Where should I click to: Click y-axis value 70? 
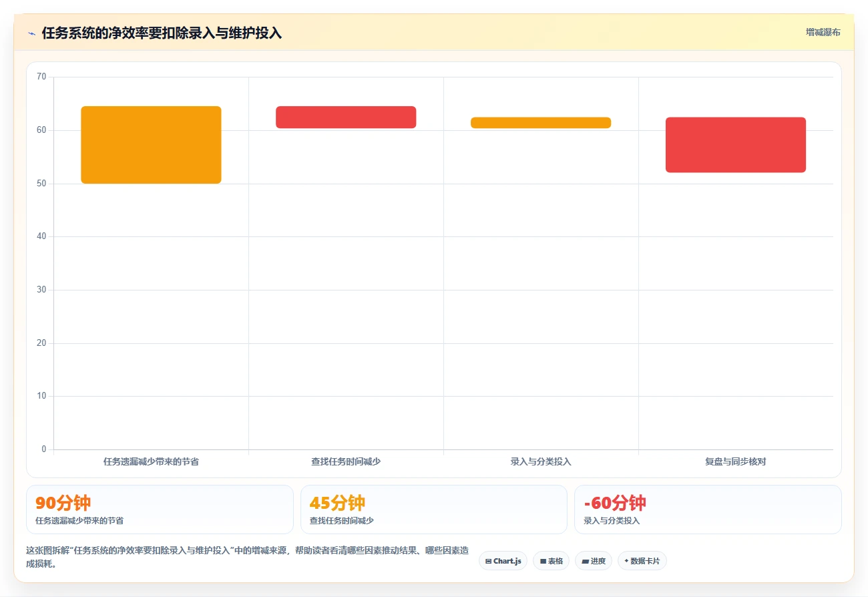point(41,77)
